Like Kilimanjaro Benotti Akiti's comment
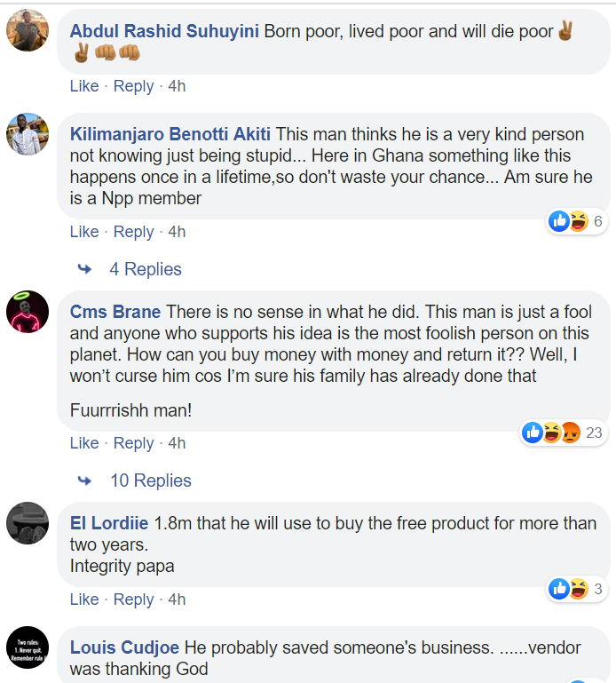 pyautogui.click(x=84, y=232)
